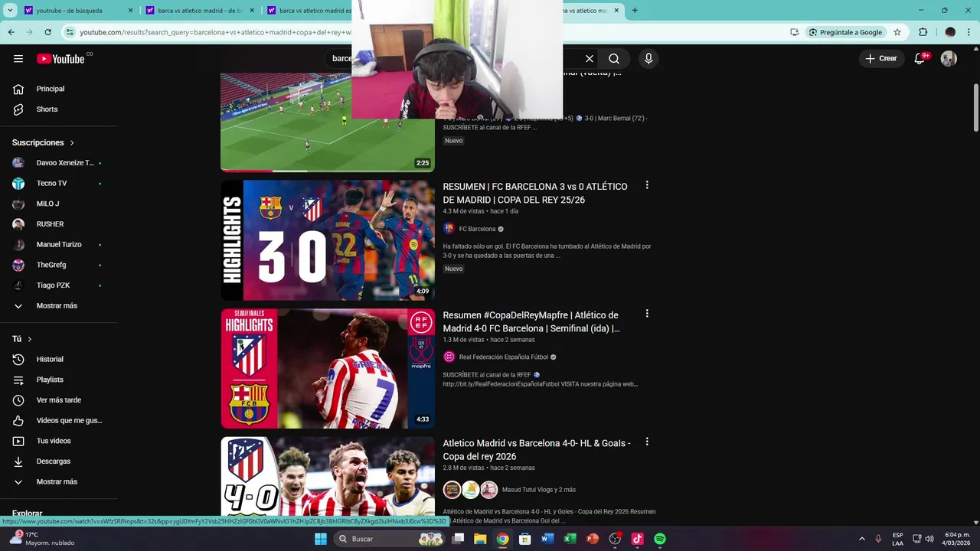Open FC Barcelona channel link
Screen dimensions: 980x551
[477, 229]
